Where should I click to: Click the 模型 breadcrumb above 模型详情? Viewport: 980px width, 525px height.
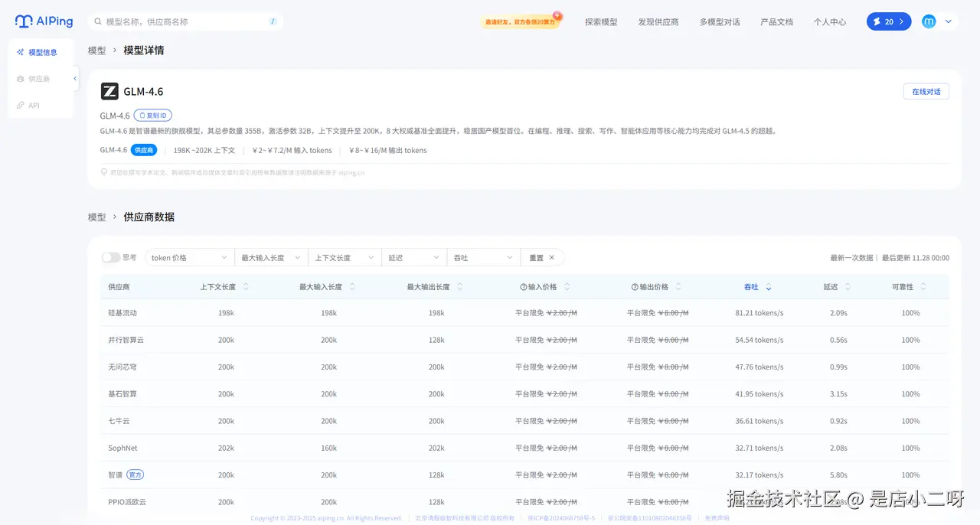point(97,51)
